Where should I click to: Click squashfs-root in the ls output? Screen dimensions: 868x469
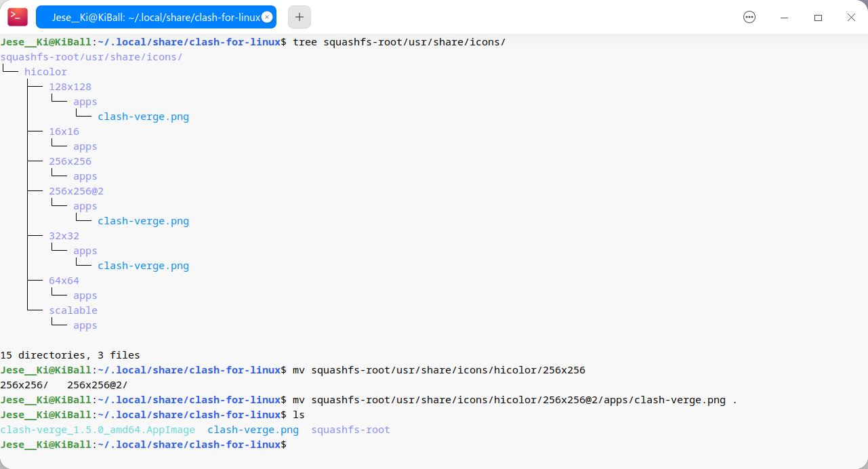click(350, 430)
